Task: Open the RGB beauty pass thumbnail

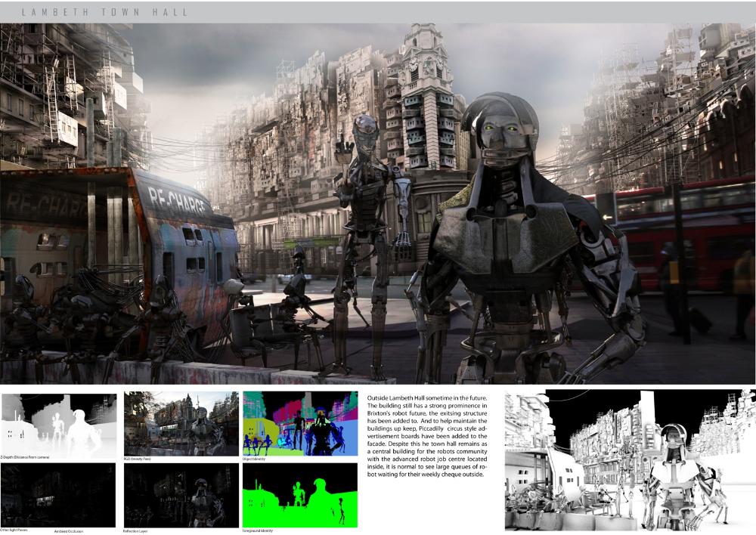Action: 181,423
